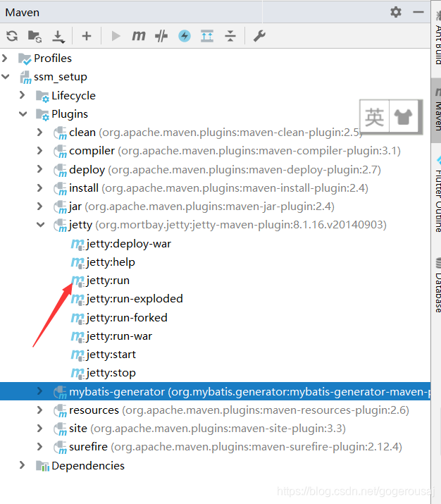Click the compiler plugin icon
Screen dimensions: 441x504
coord(60,152)
